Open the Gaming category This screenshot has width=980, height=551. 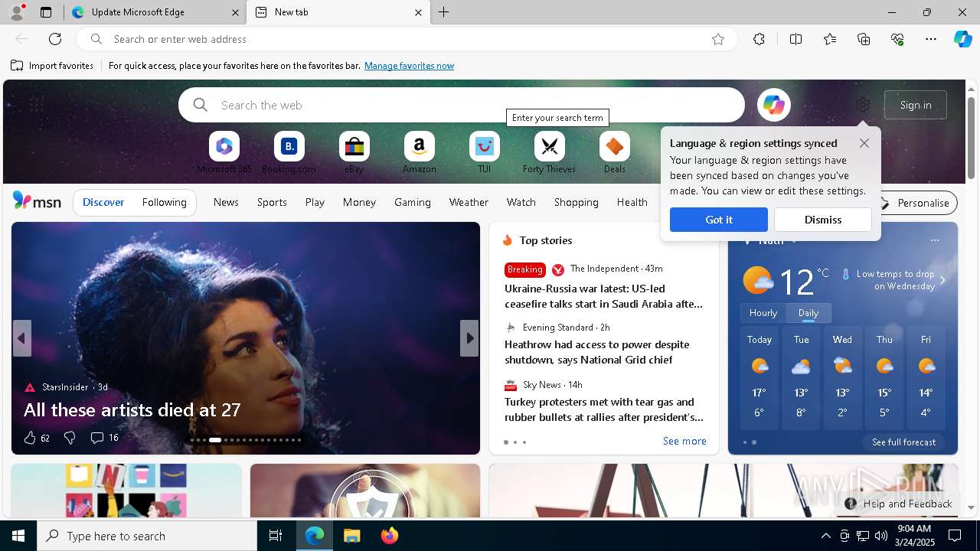tap(413, 202)
